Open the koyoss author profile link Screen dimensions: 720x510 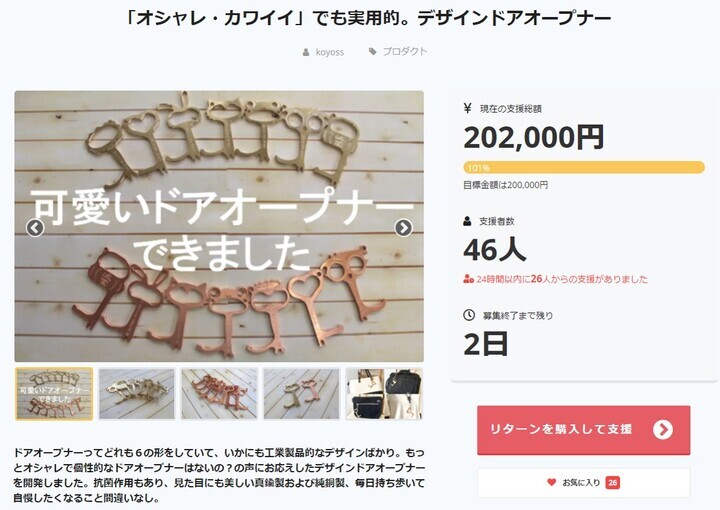pos(330,52)
